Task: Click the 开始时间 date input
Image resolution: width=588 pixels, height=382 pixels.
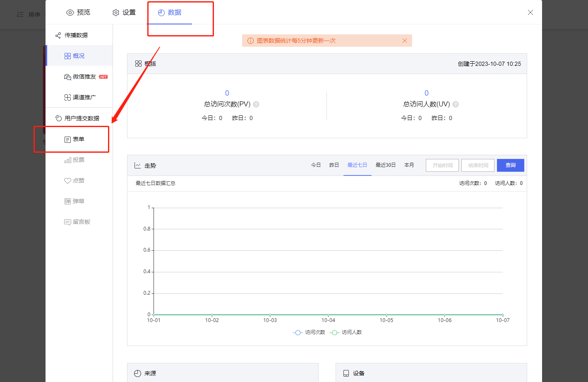Action: (442, 165)
